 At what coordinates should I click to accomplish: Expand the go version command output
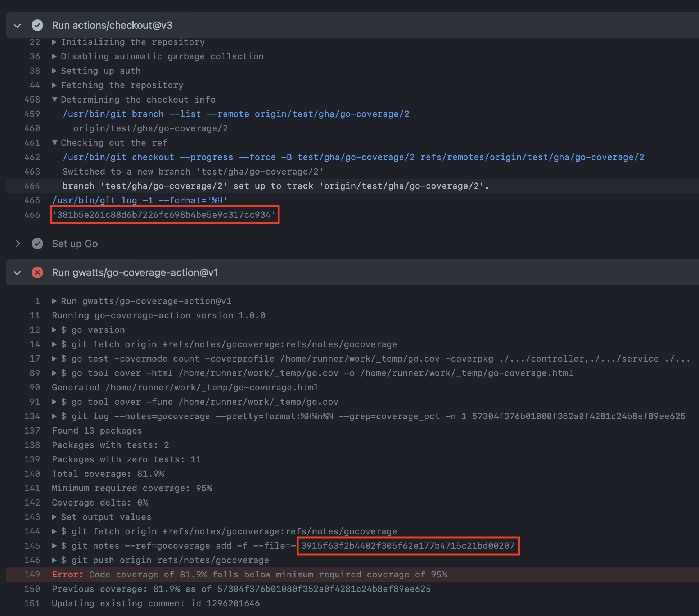click(55, 330)
